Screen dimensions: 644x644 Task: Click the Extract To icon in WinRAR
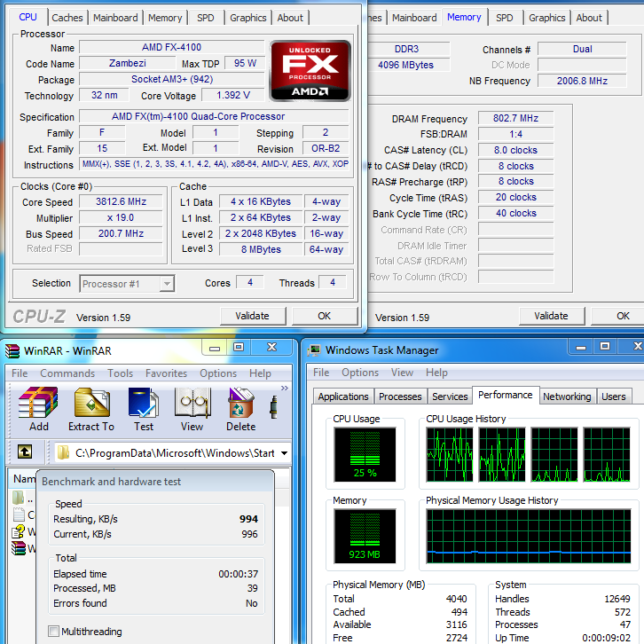pyautogui.click(x=91, y=409)
